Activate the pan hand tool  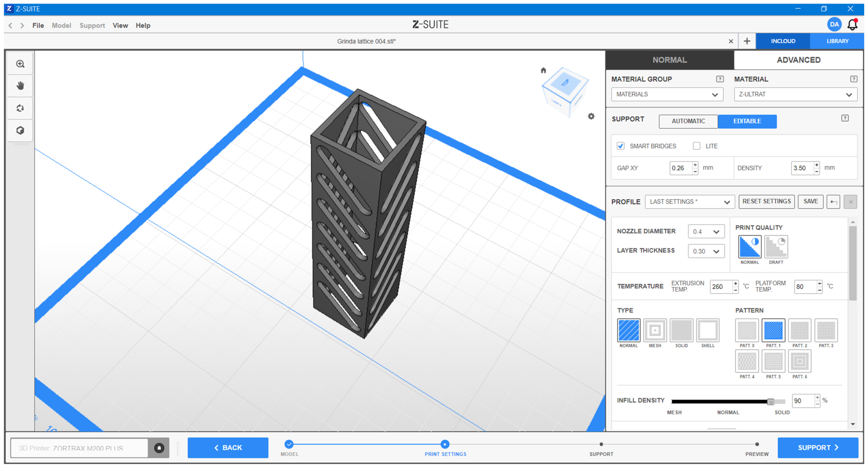point(20,86)
